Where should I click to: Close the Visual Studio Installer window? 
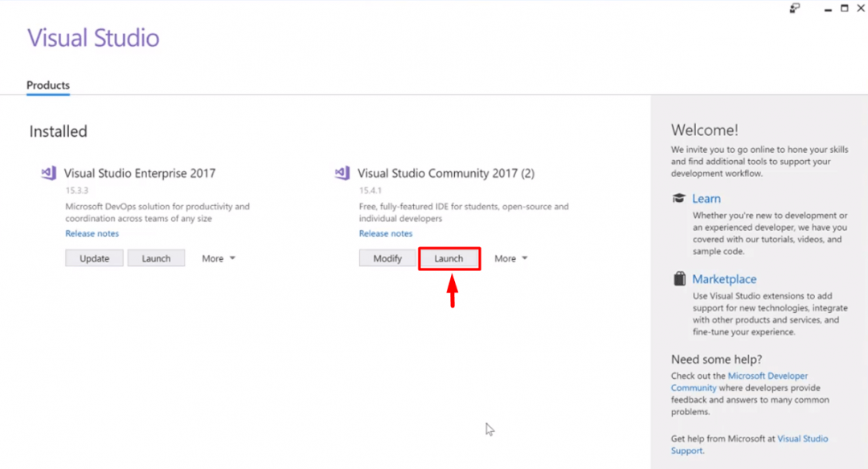[860, 8]
